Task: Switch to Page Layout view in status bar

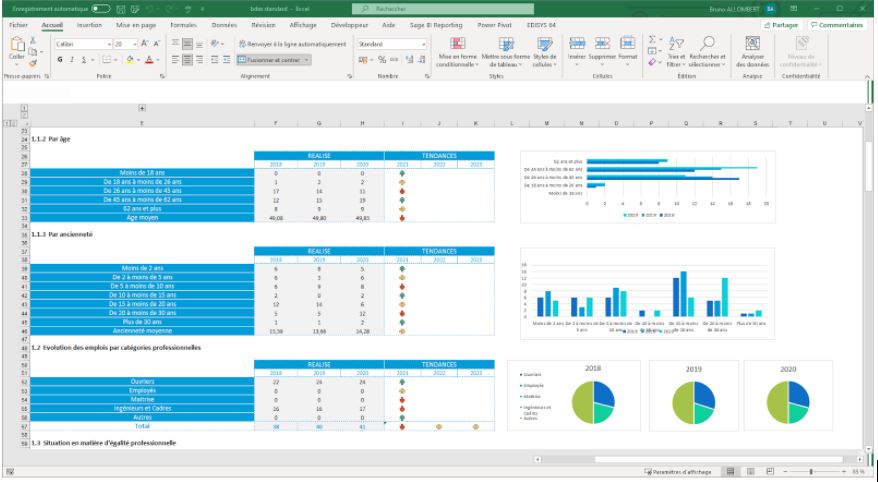Action: click(x=751, y=472)
